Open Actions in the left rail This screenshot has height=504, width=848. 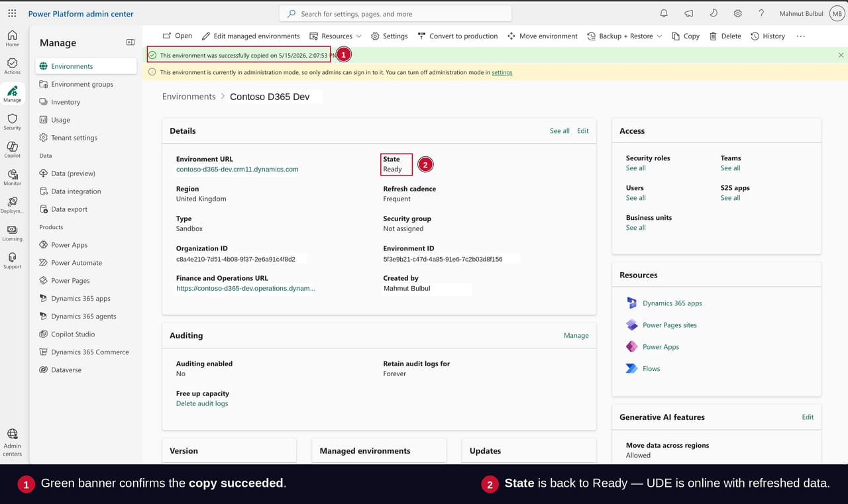click(12, 66)
